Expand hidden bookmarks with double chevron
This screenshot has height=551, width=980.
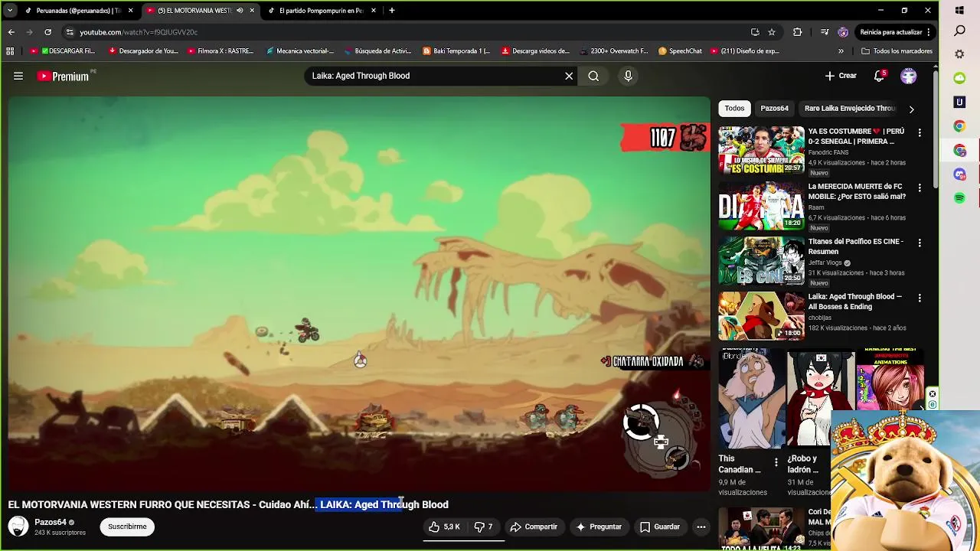pos(841,51)
